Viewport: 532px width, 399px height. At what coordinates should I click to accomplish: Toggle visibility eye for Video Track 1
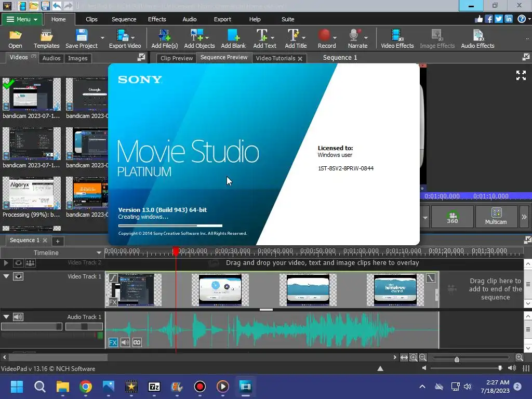[x=18, y=276]
